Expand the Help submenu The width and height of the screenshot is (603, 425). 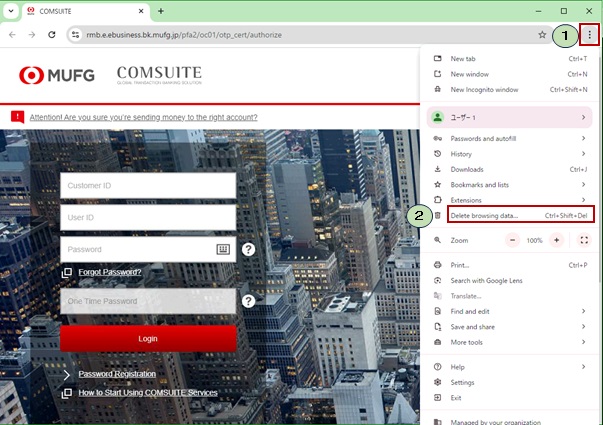point(510,367)
